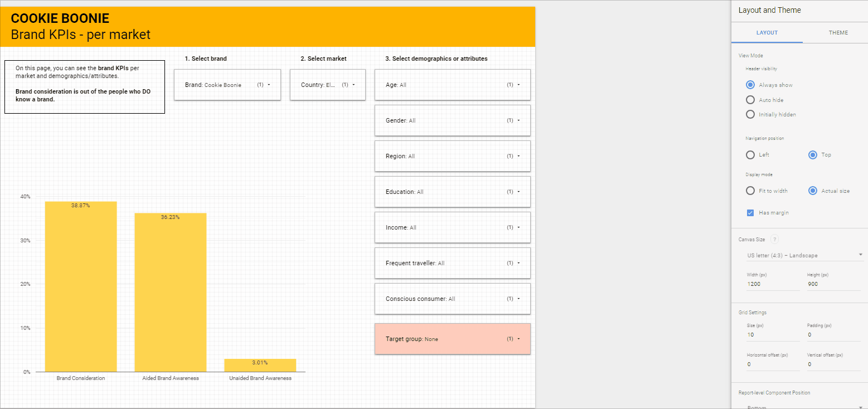
Task: Open the Brand: Cookie Boonie filter dropdown
Action: click(x=227, y=85)
